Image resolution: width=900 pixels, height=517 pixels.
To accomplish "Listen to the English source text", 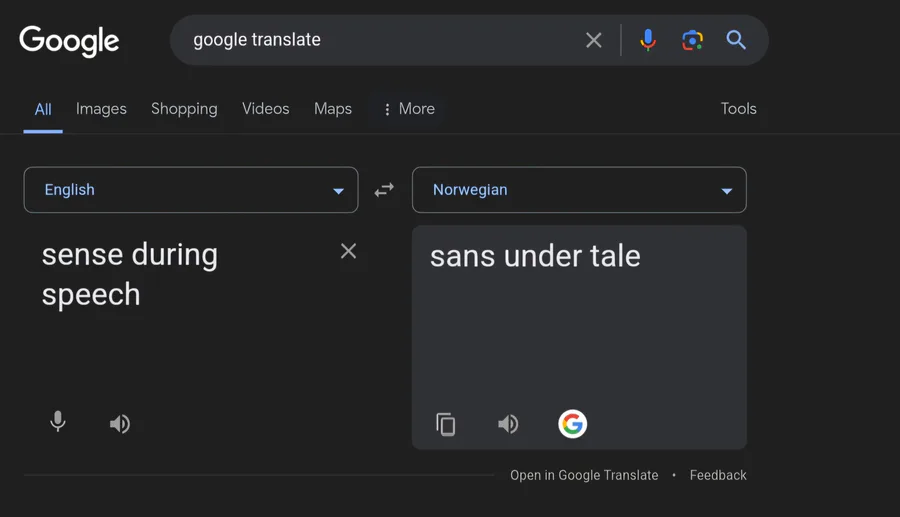I will tap(119, 424).
